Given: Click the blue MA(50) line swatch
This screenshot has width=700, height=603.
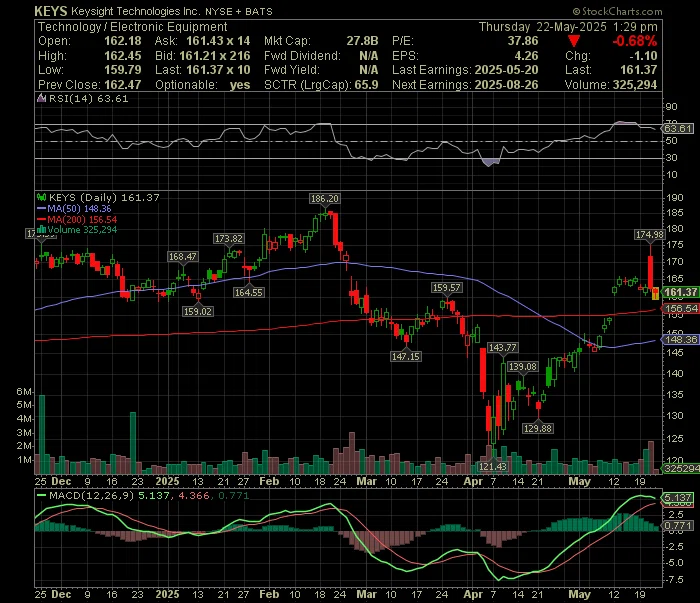Looking at the screenshot, I should coord(42,208).
